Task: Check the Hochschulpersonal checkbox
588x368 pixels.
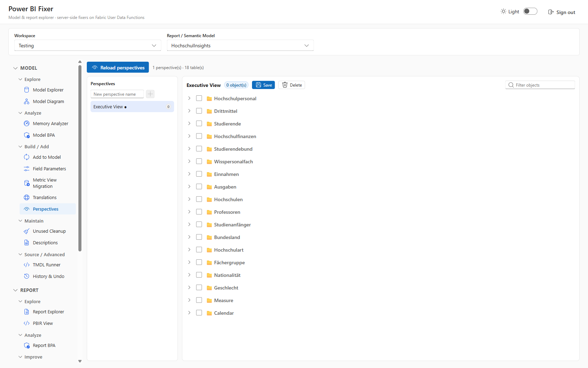Action: [x=199, y=98]
